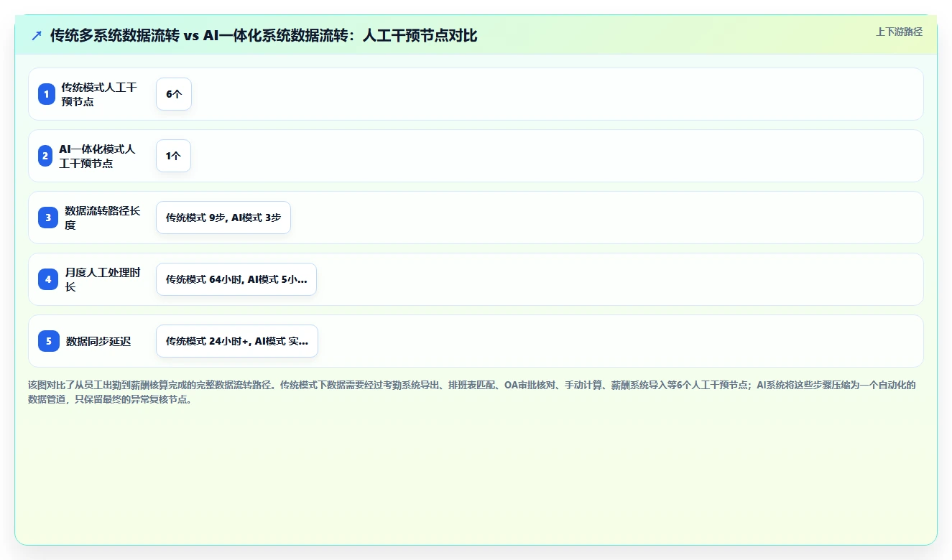Select the number 2 step badge
Screen dimensions: 952x560
(45, 156)
